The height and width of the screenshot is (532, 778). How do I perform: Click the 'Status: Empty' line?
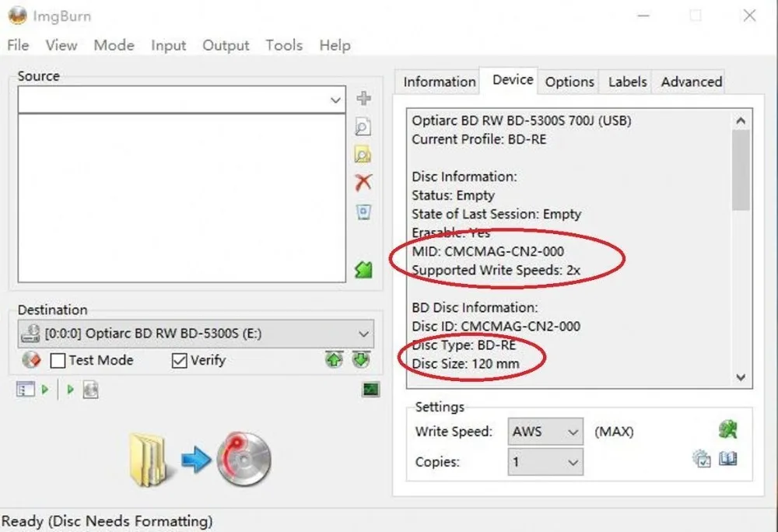[453, 195]
